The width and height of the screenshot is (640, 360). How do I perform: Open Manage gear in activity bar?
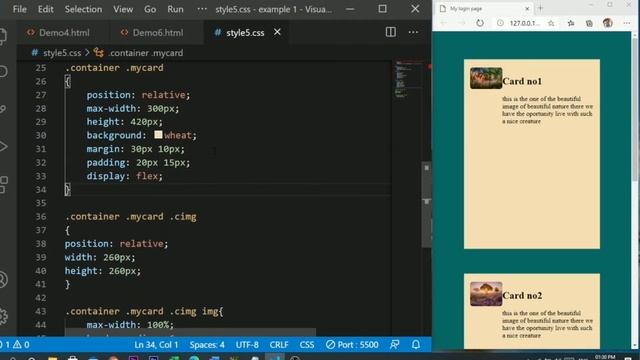[3, 316]
